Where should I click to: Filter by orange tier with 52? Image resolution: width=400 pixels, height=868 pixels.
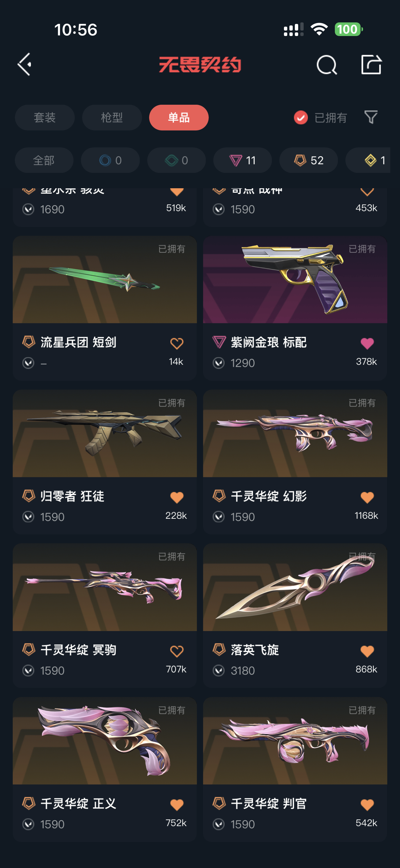(x=308, y=160)
